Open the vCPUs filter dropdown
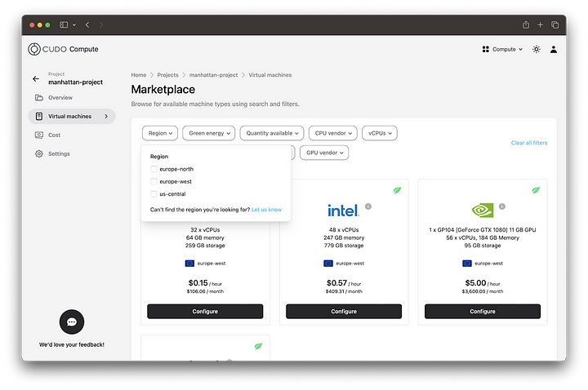This screenshot has height=390, width=588. (380, 133)
